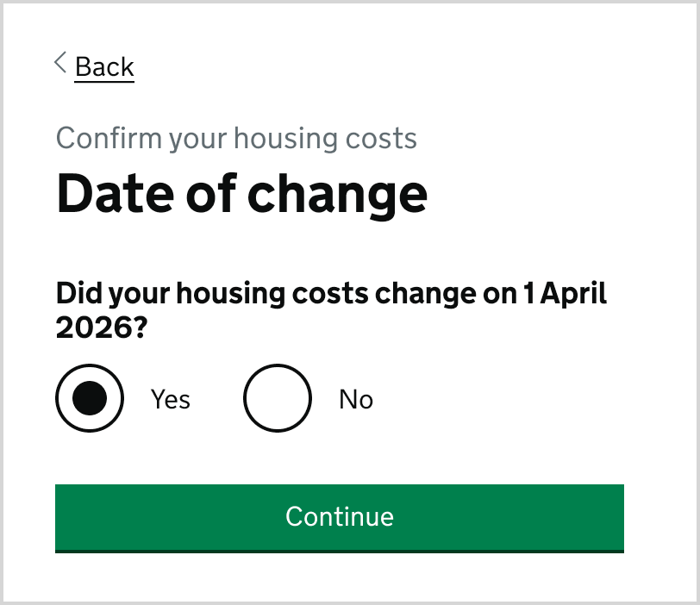Click the back chevron arrow icon

pos(59,63)
